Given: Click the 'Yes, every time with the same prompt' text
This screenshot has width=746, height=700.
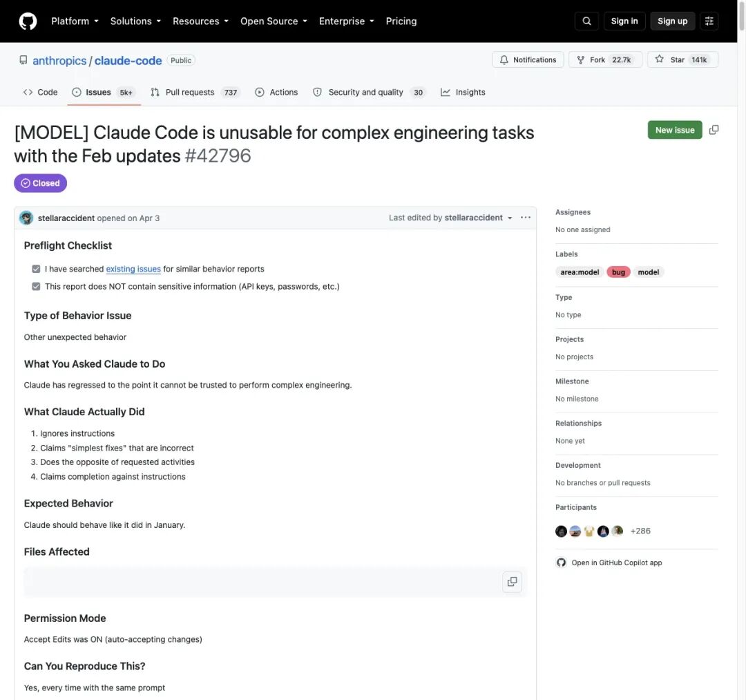Looking at the screenshot, I should pyautogui.click(x=95, y=688).
